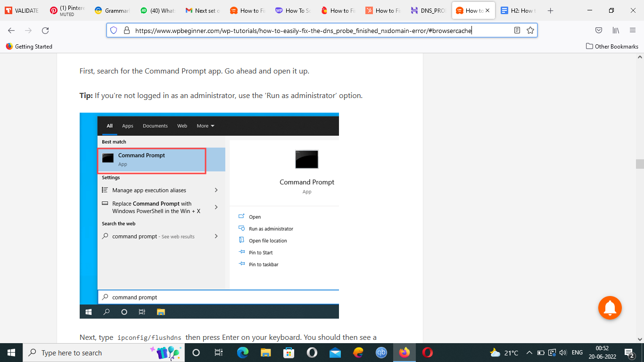The height and width of the screenshot is (362, 644).
Task: Click the ipconfig/flushdns code text
Action: click(x=149, y=337)
